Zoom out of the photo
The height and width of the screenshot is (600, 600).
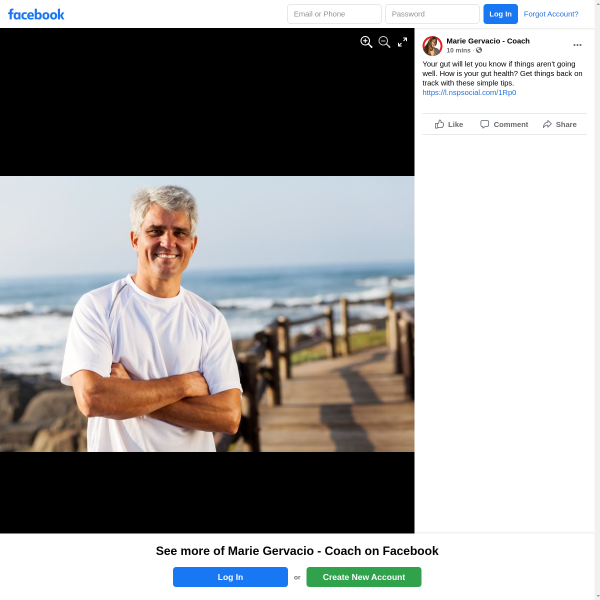(384, 42)
